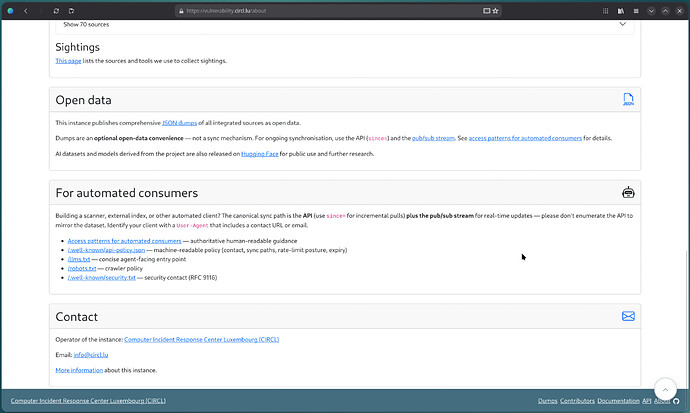The image size is (690, 413).
Task: Click the GitHub icon in the footer
Action: pyautogui.click(x=676, y=401)
